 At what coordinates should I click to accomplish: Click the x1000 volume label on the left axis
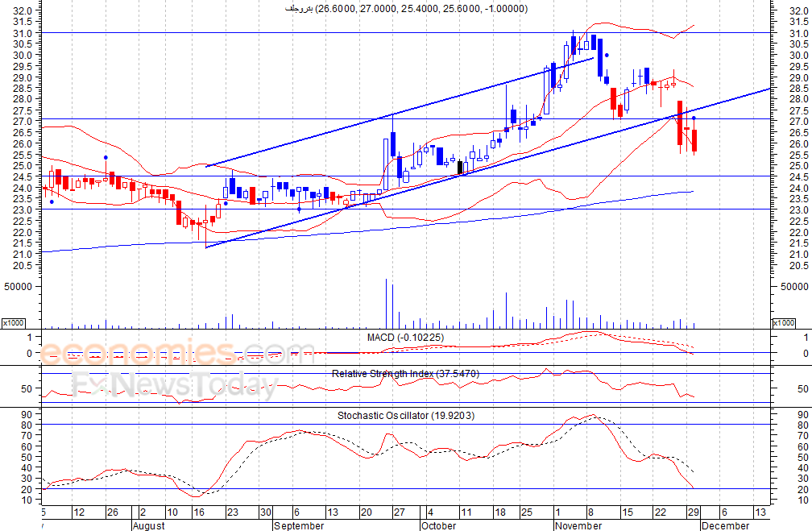point(14,323)
